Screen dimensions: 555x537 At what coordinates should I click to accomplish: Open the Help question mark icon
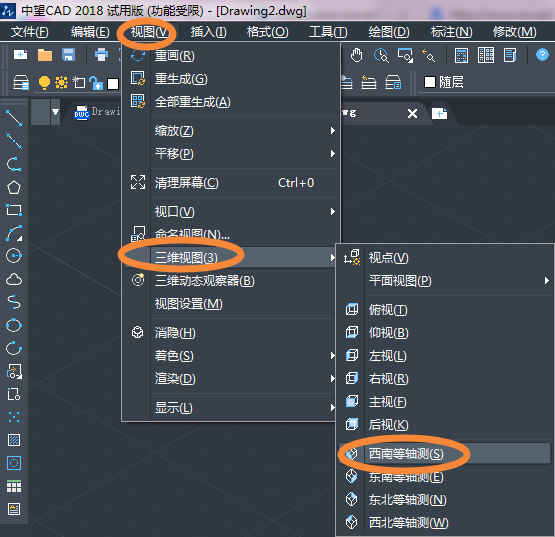(x=542, y=55)
